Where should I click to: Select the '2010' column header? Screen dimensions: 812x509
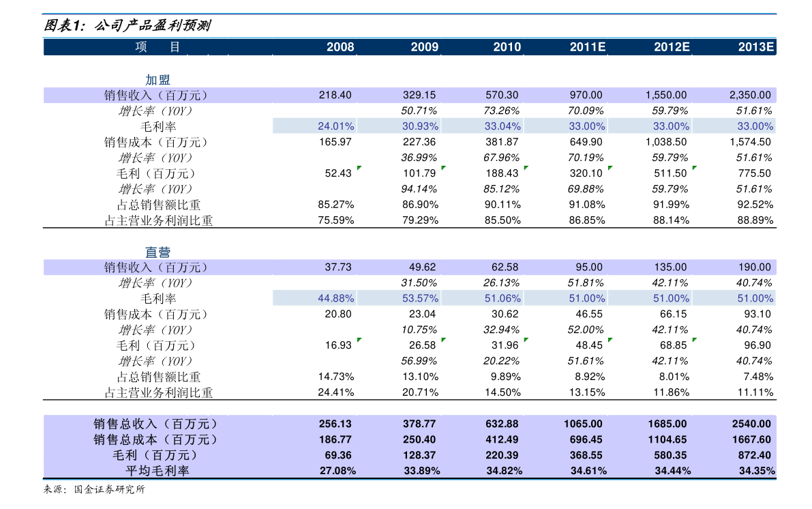coord(507,47)
